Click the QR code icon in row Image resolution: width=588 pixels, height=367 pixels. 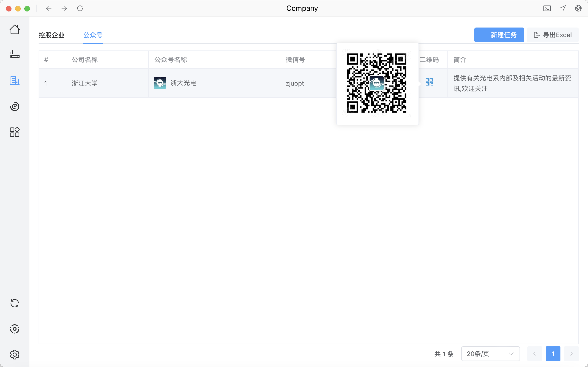429,82
